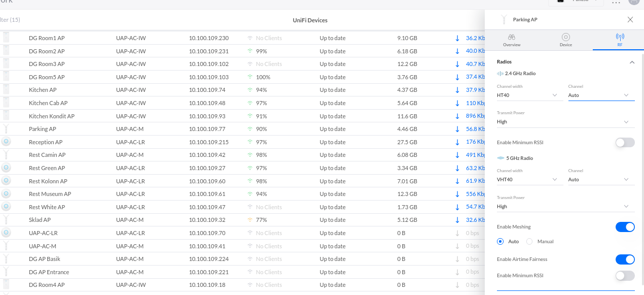Click the DG Room1 AP device icon
The width and height of the screenshot is (644, 295).
point(6,38)
